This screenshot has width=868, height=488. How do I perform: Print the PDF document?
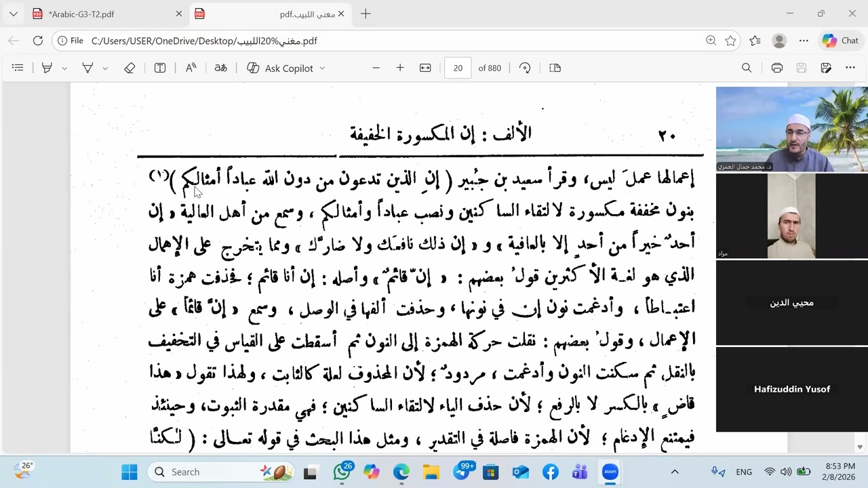pos(777,68)
